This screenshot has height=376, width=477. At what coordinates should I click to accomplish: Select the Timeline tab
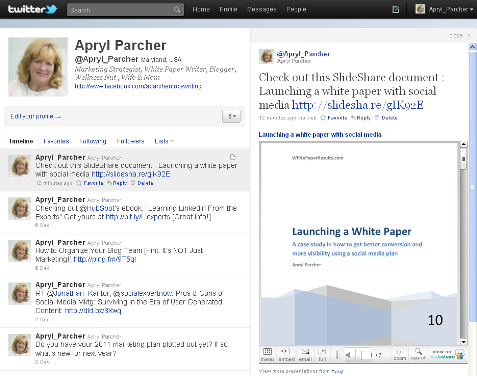[21, 141]
